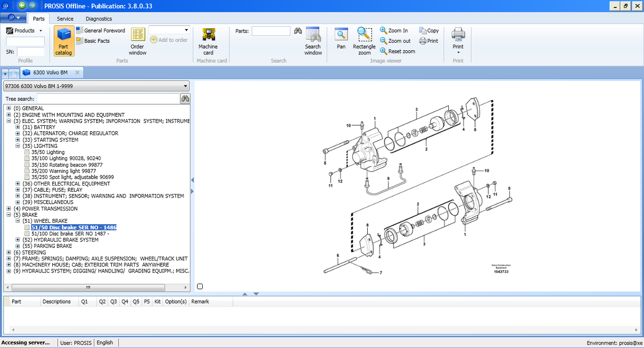Open the Machine card

[208, 41]
